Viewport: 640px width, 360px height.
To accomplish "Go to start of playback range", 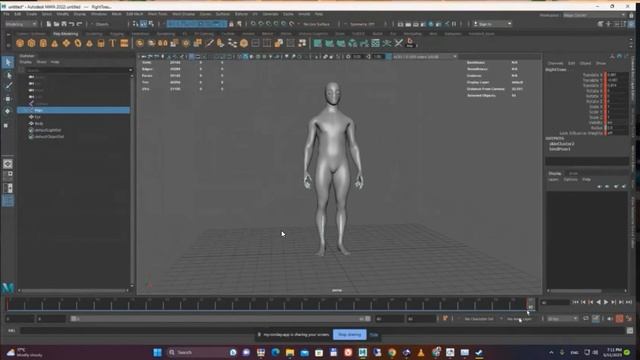I will (x=576, y=302).
